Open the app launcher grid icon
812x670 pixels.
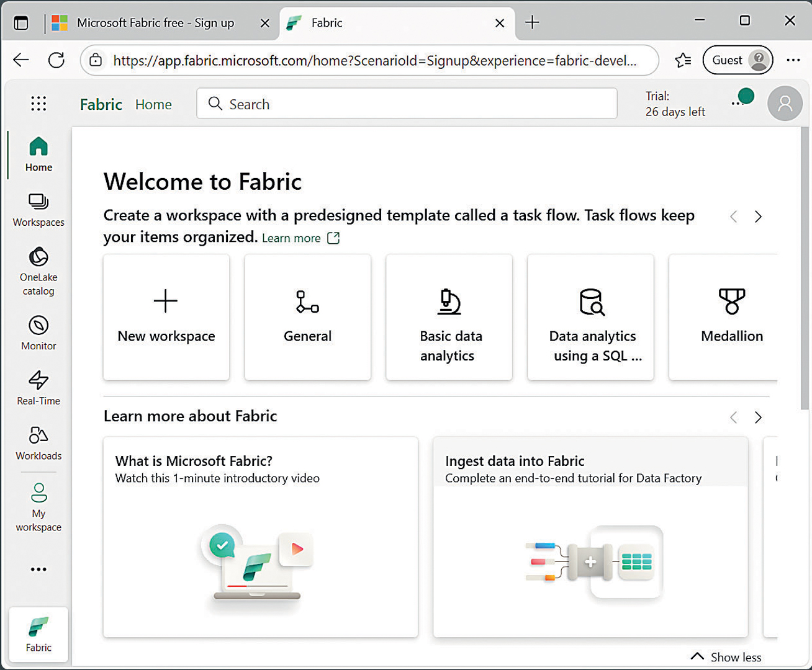(38, 104)
